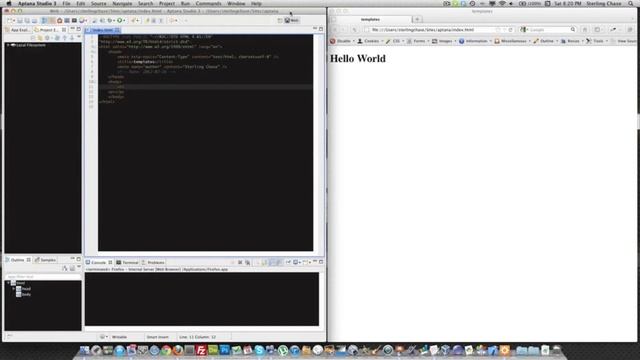Click the Outline sort icon

64,268
